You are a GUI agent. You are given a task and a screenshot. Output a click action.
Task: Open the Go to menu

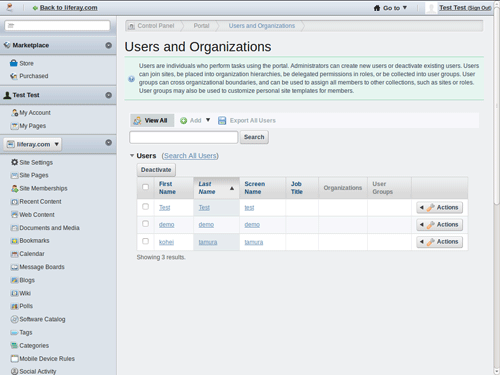click(x=390, y=8)
